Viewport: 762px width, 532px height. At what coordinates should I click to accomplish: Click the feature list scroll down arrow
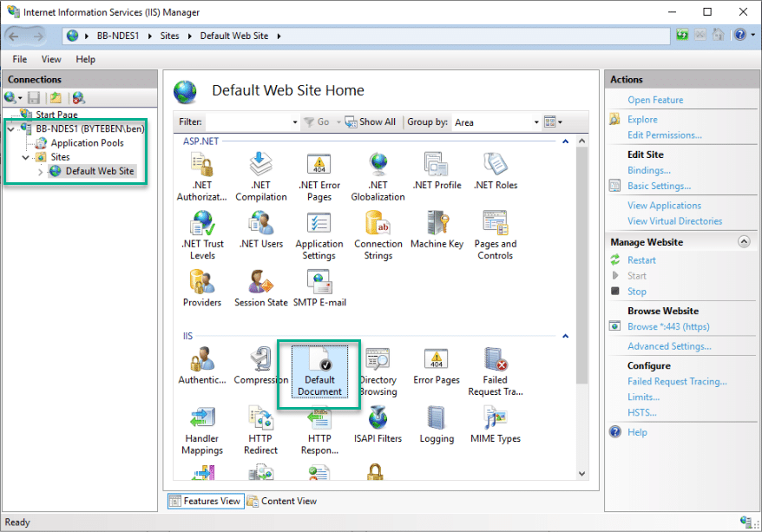pyautogui.click(x=581, y=474)
